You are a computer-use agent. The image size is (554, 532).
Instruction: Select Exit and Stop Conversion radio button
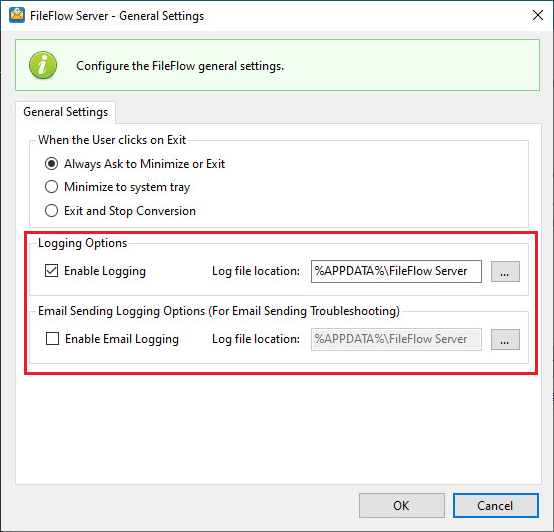pyautogui.click(x=52, y=211)
